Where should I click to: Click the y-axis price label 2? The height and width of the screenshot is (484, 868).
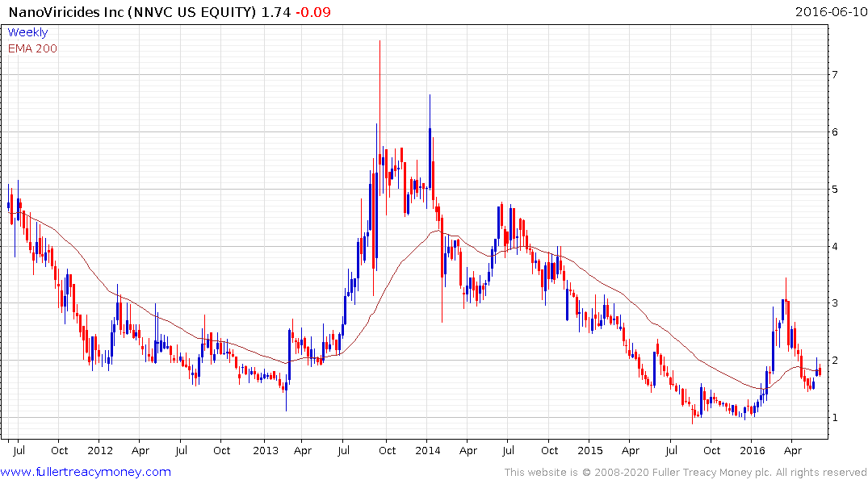[835, 361]
